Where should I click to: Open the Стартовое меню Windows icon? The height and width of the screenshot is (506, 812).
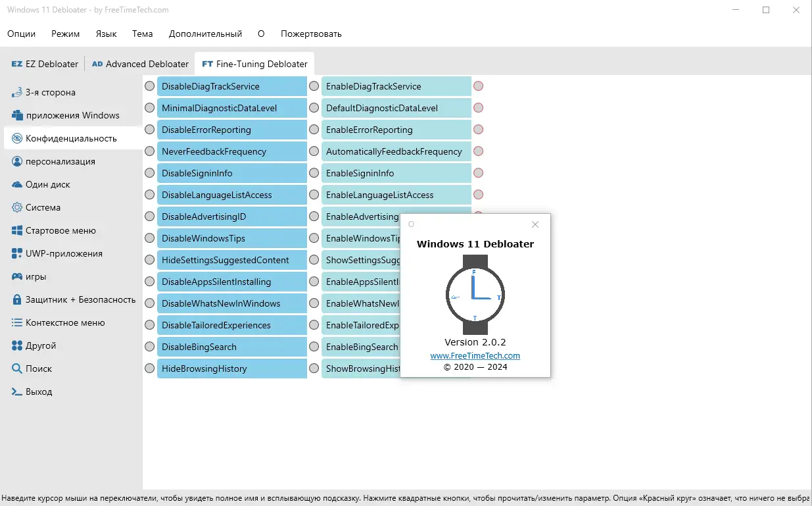(17, 230)
